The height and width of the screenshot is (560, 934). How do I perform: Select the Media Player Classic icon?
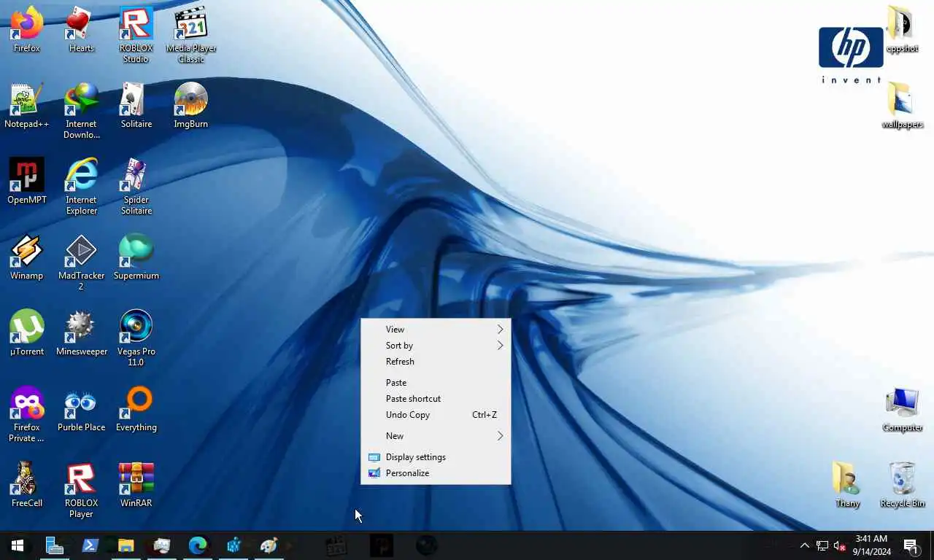pyautogui.click(x=191, y=36)
